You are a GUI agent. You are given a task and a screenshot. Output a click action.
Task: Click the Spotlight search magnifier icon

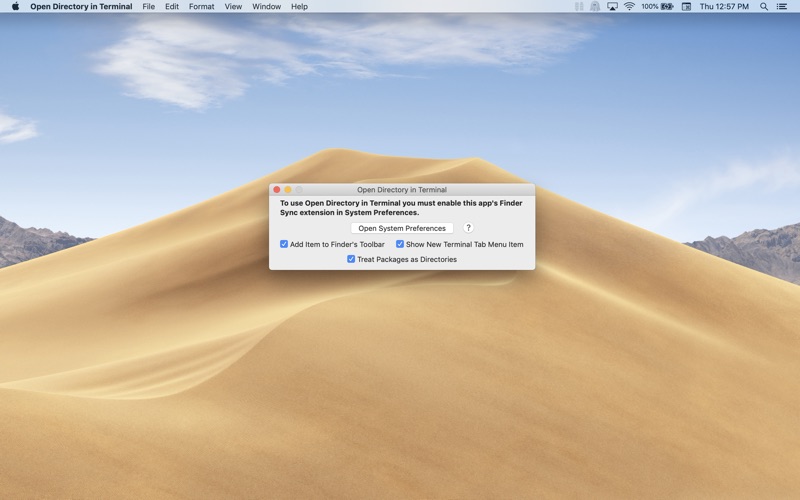point(764,7)
